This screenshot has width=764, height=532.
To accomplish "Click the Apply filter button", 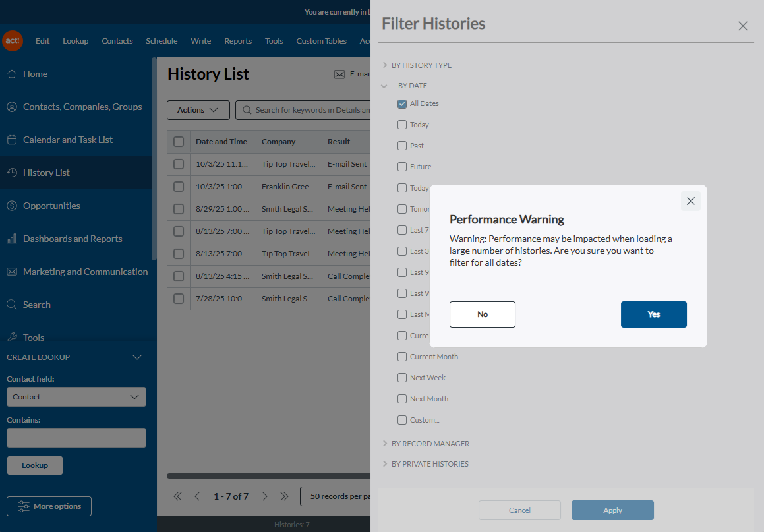I will click(612, 510).
